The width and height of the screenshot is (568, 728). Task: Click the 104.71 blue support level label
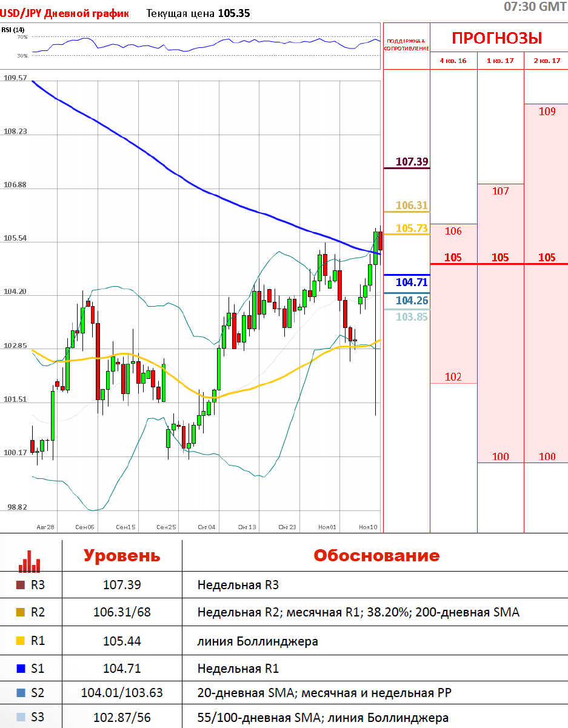(x=412, y=282)
